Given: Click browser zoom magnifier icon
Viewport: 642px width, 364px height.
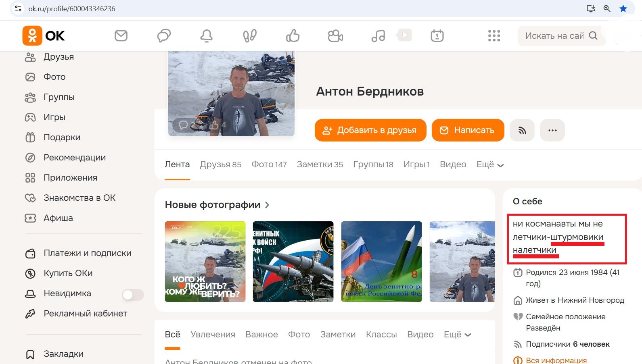Looking at the screenshot, I should tap(607, 8).
